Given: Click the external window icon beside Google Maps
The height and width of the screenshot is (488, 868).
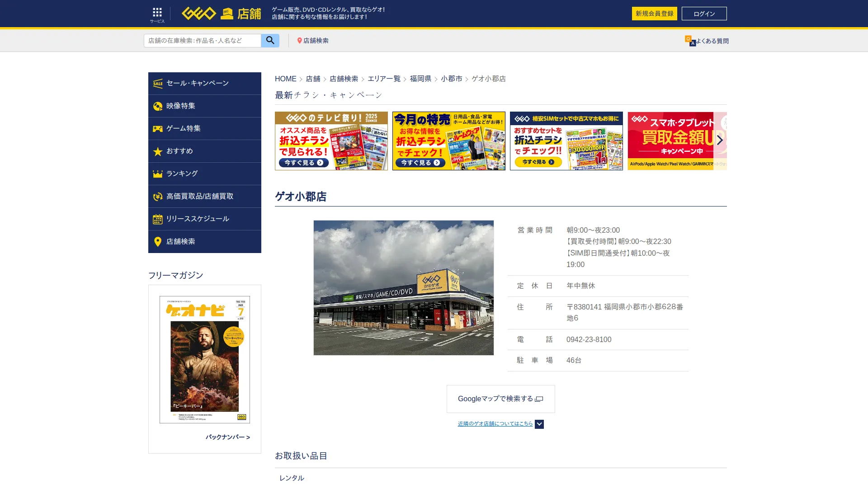Looking at the screenshot, I should [x=539, y=399].
